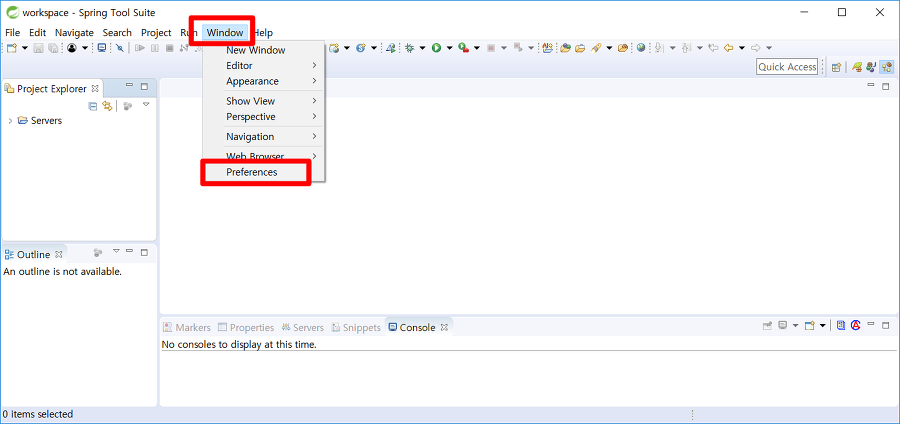This screenshot has height=424, width=900.
Task: Click the greyed-out Save floppy disk icon
Action: (x=38, y=48)
